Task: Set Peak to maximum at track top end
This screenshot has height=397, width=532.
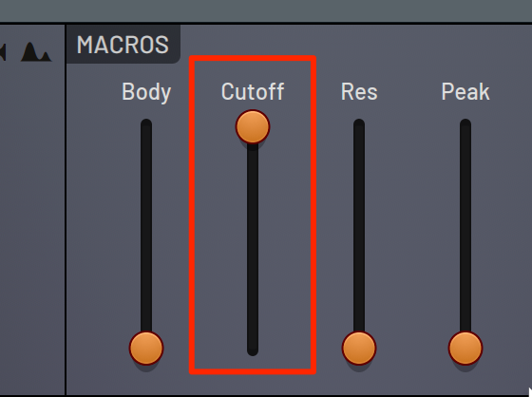Action: tap(465, 126)
